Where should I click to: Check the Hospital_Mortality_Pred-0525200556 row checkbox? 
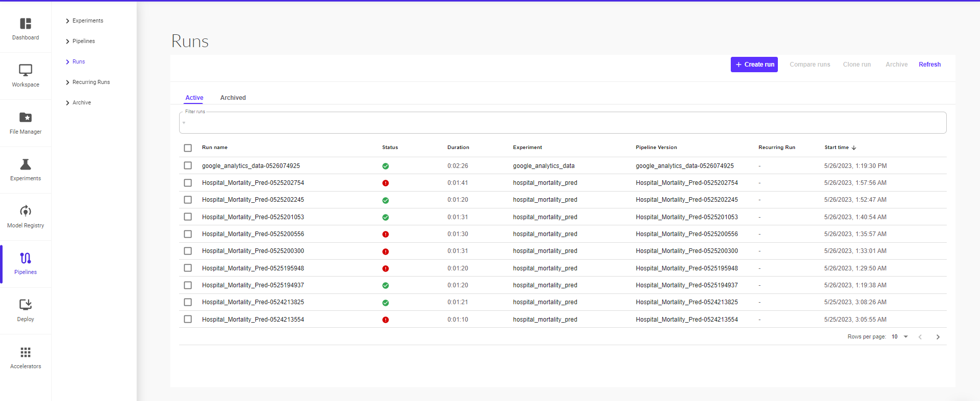(x=188, y=234)
